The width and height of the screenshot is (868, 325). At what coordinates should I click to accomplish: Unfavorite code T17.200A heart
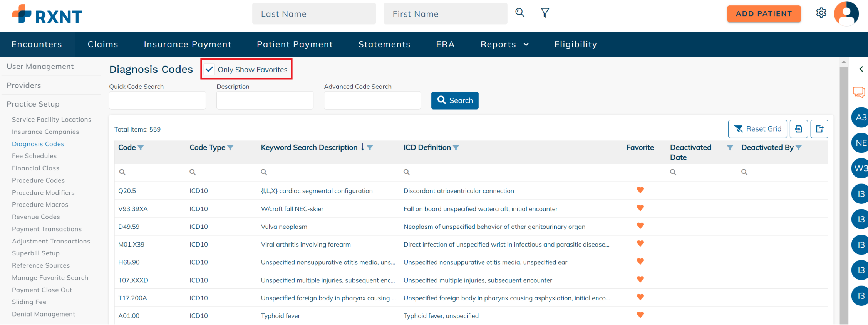[640, 297]
